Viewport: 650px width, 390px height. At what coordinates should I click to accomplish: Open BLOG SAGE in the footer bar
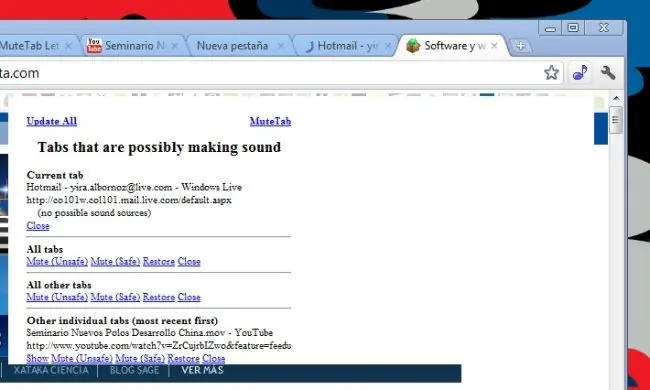[134, 370]
